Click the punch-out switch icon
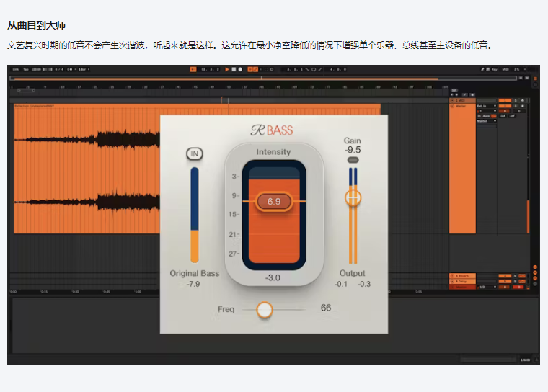 319,69
